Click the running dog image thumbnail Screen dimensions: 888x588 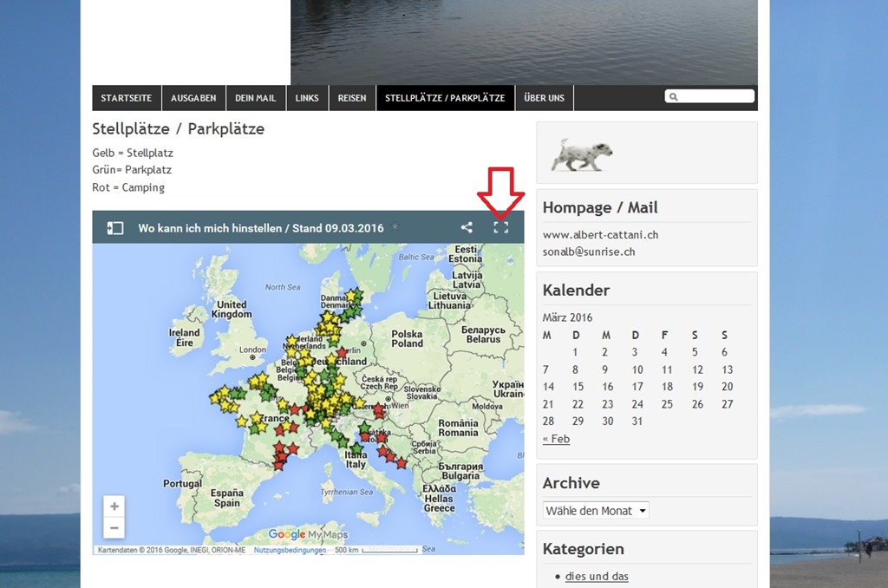click(x=582, y=154)
